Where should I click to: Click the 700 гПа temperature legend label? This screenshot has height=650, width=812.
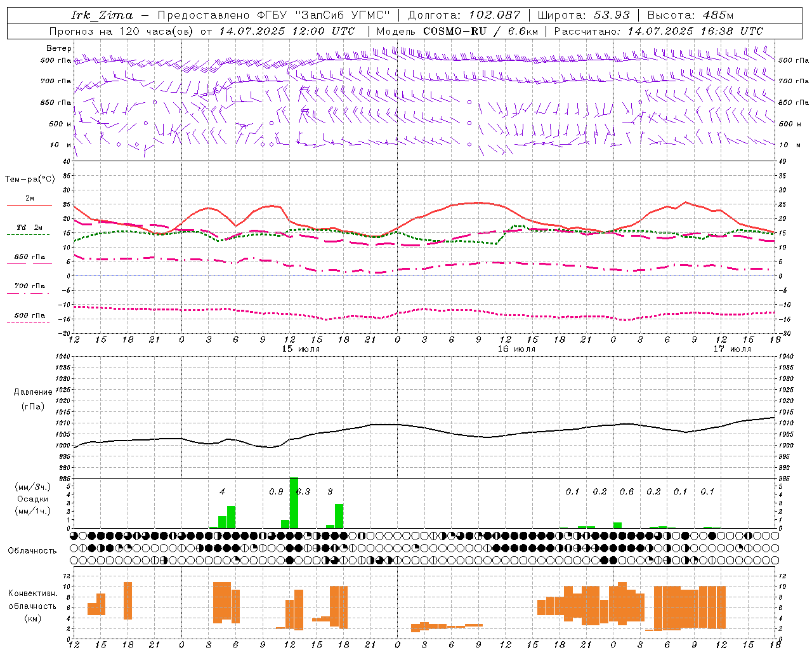(29, 286)
